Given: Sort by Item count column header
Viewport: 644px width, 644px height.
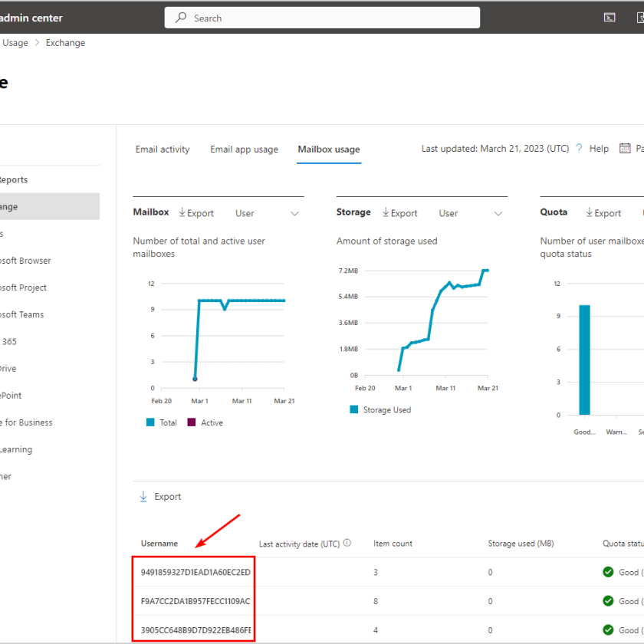Looking at the screenshot, I should tap(393, 544).
